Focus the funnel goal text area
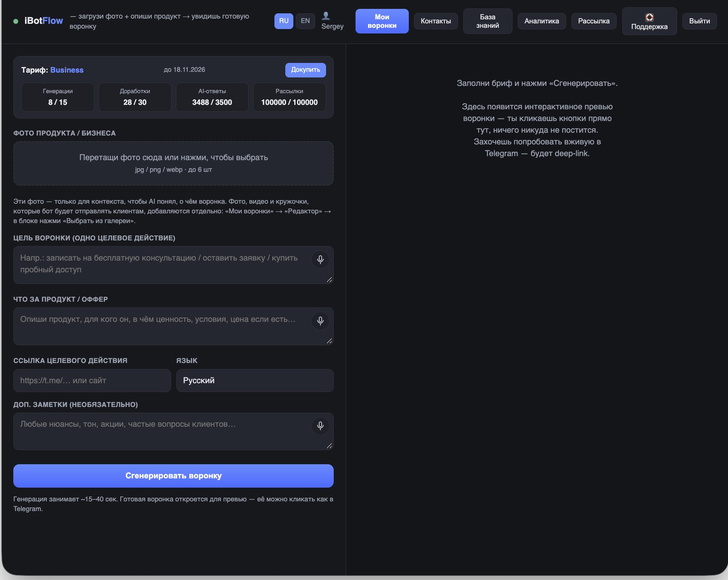 click(x=174, y=265)
